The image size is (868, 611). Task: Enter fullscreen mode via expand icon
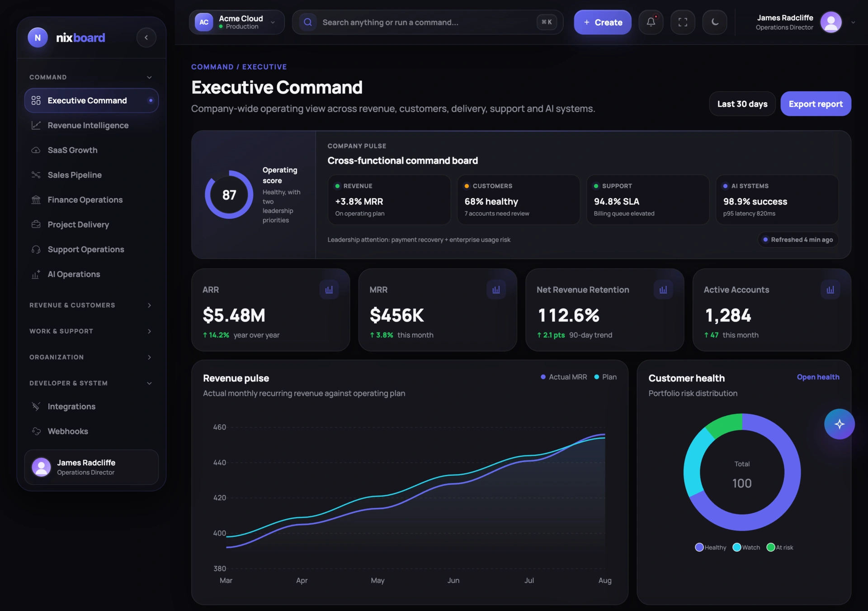click(x=683, y=22)
